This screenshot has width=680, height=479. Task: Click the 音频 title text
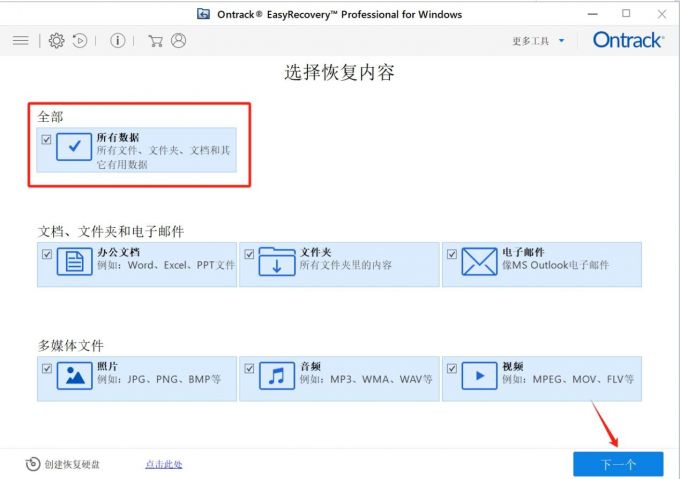tap(311, 366)
